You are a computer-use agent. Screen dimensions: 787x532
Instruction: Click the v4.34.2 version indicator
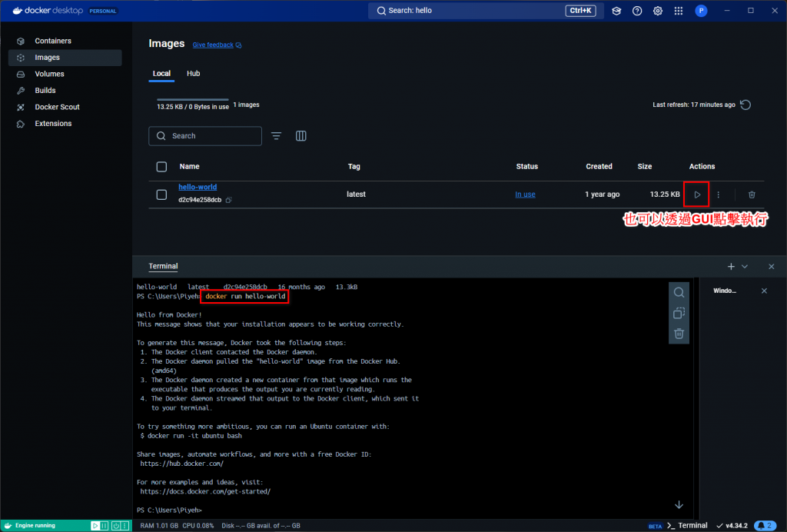point(732,526)
